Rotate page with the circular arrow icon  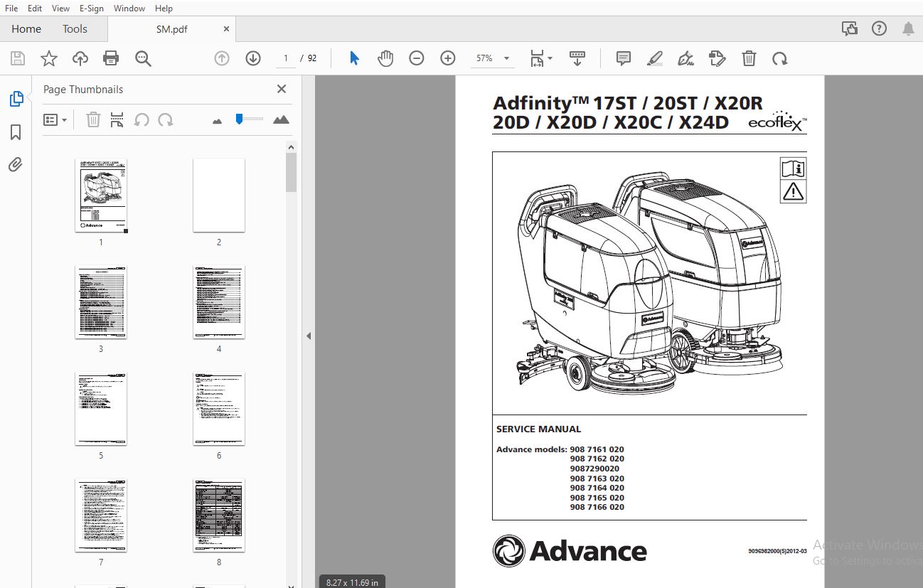point(780,58)
